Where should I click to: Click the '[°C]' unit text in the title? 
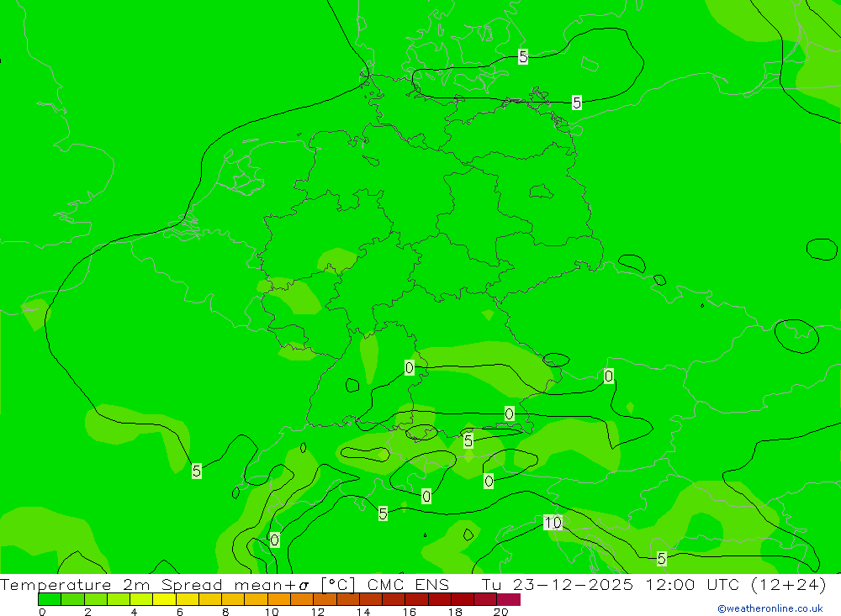pyautogui.click(x=338, y=584)
